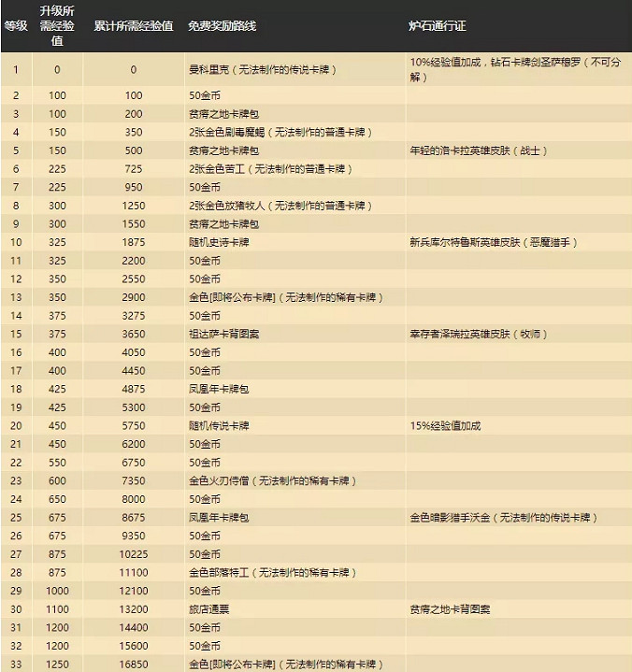Click cumulative experience value 5750

point(134,426)
